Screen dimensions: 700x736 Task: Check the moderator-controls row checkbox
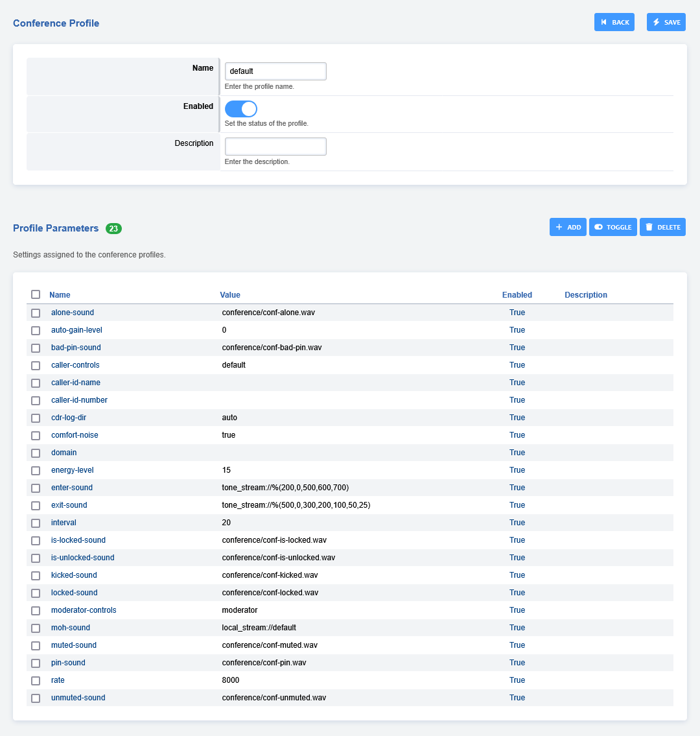36,610
